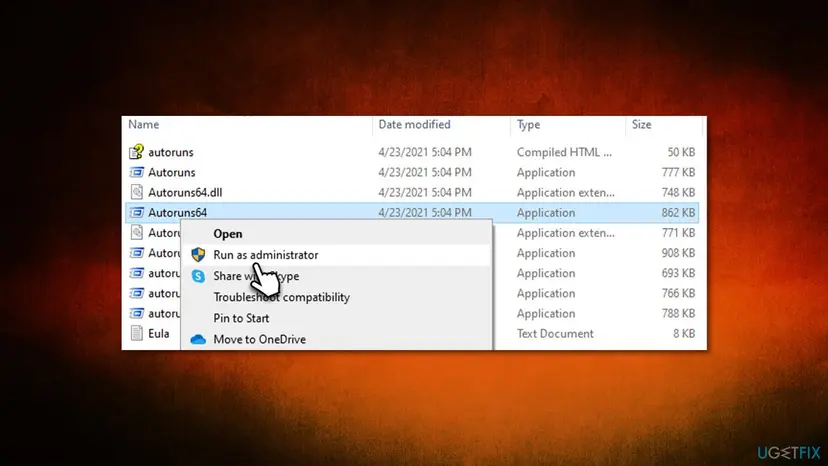Click the 50 KB size cell
This screenshot has height=466, width=828.
pos(681,152)
